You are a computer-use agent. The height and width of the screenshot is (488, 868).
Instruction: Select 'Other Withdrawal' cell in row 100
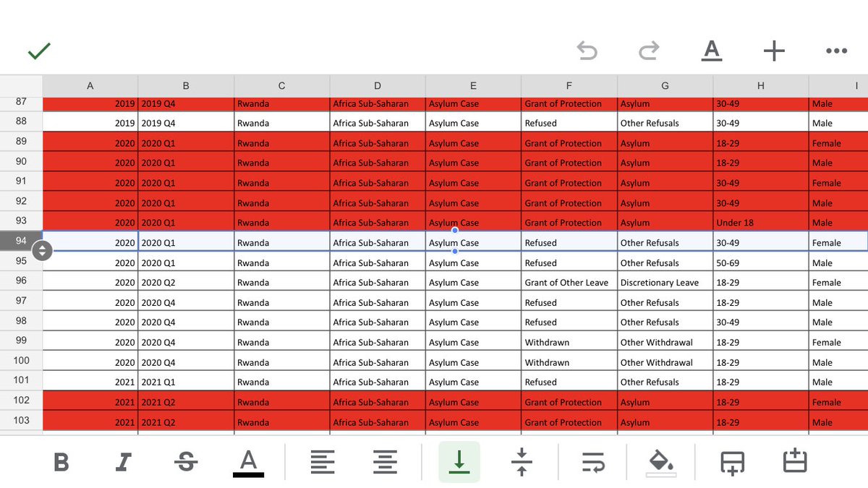pyautogui.click(x=665, y=361)
